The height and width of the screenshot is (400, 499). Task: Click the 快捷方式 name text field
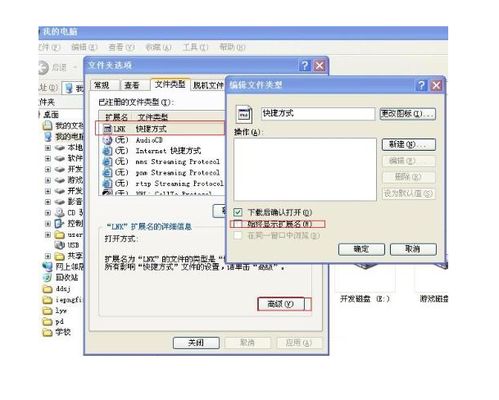coord(318,114)
